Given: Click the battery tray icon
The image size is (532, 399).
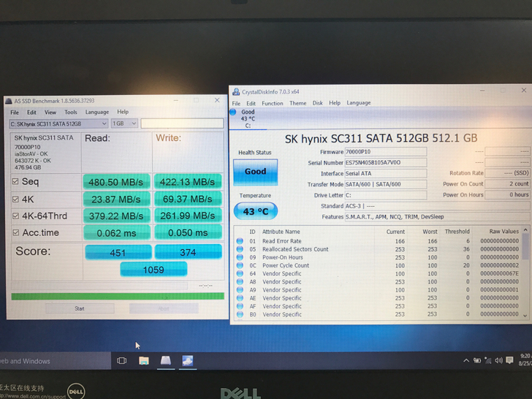Looking at the screenshot, I should (477, 361).
